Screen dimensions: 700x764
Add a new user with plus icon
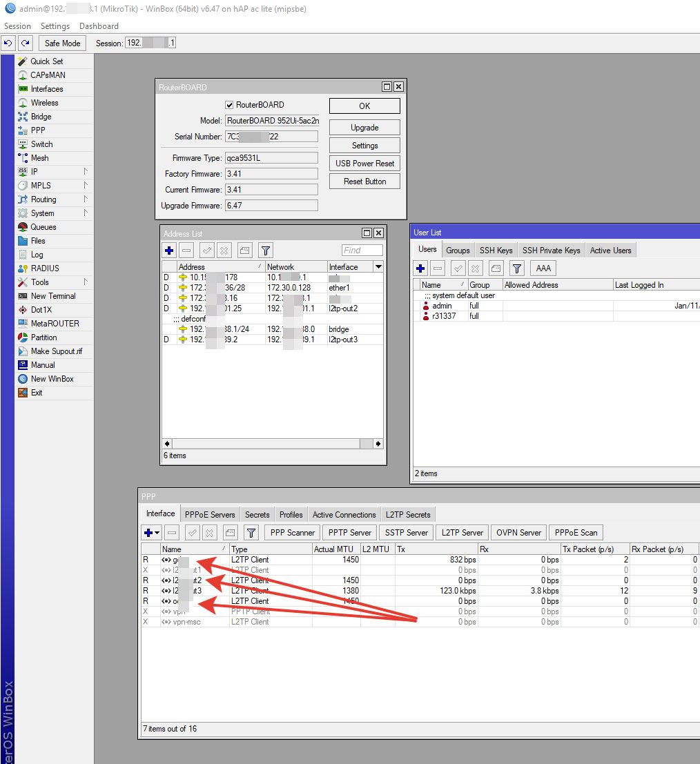click(420, 268)
